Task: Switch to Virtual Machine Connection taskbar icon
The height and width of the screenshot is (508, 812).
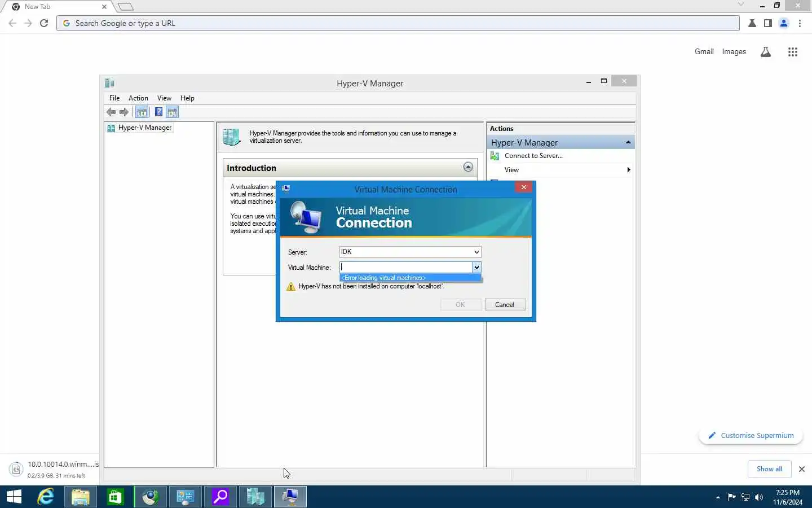Action: click(x=290, y=497)
